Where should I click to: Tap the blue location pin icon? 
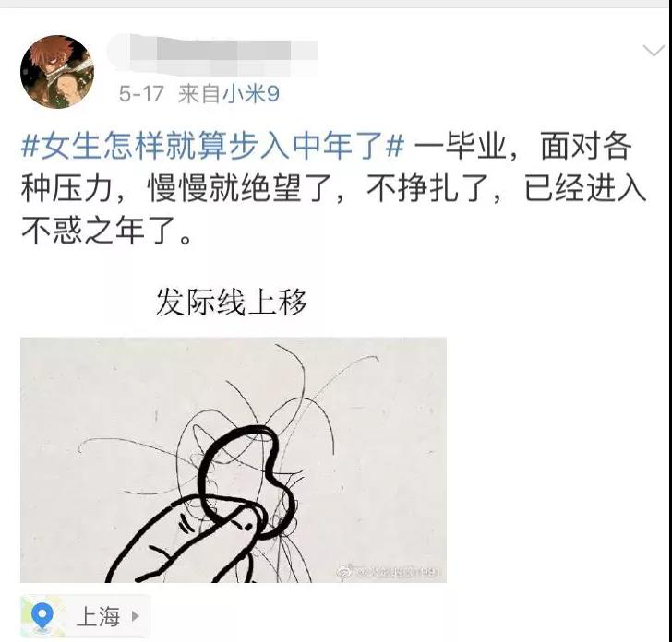[42, 615]
